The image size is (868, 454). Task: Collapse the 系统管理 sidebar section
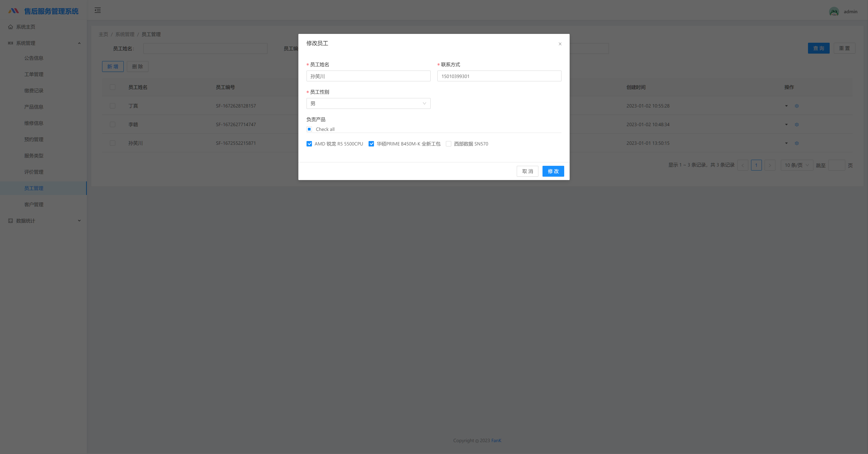point(43,43)
